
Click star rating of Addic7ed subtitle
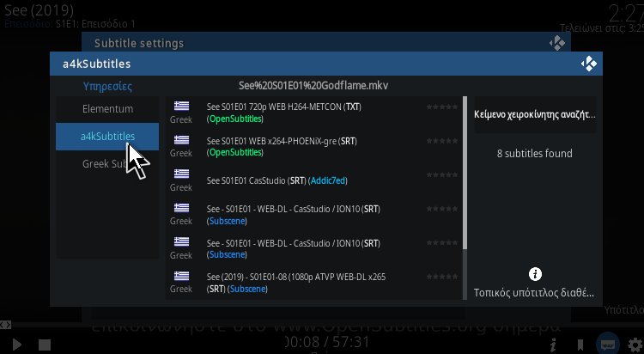click(x=442, y=174)
